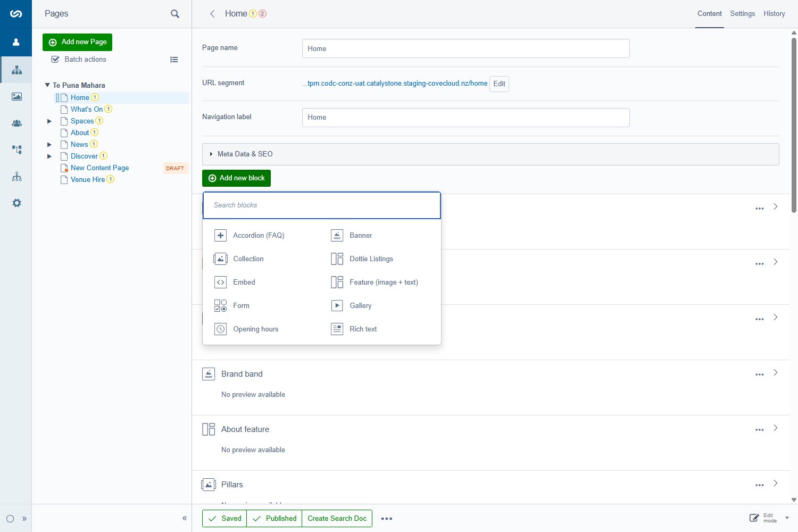Click the red badge 2 beside Home title
The height and width of the screenshot is (532, 798).
(262, 14)
